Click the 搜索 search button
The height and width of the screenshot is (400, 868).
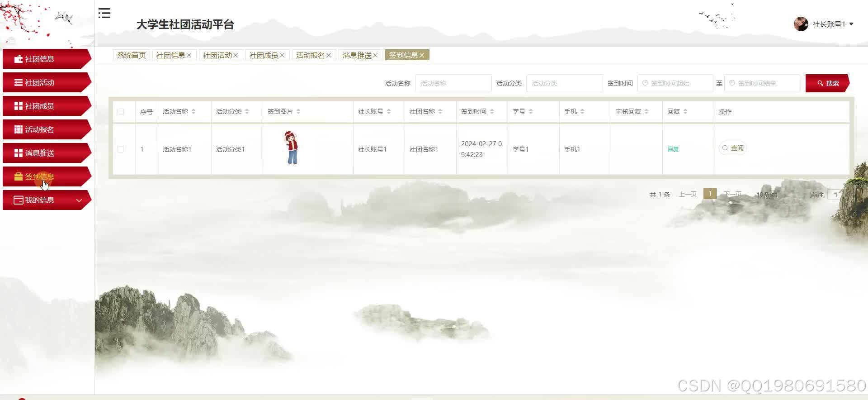click(x=827, y=83)
